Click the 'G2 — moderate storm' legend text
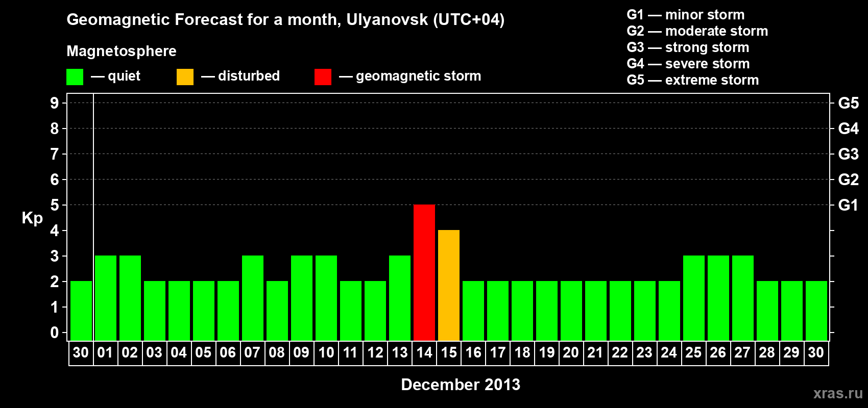 pos(697,31)
